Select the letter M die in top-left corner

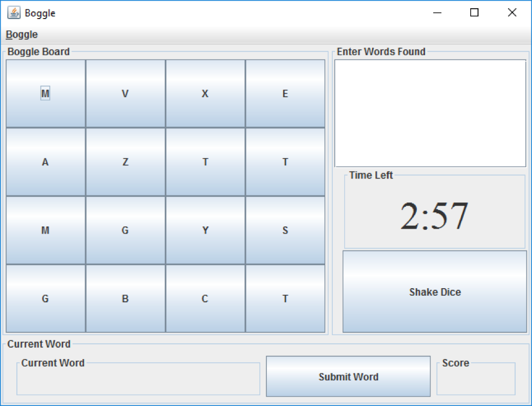[x=45, y=93]
